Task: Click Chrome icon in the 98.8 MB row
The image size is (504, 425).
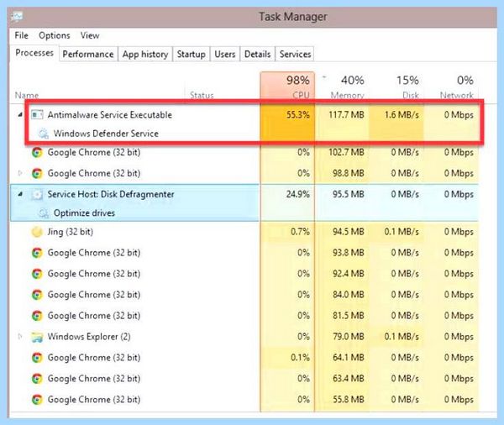Action: (x=37, y=174)
